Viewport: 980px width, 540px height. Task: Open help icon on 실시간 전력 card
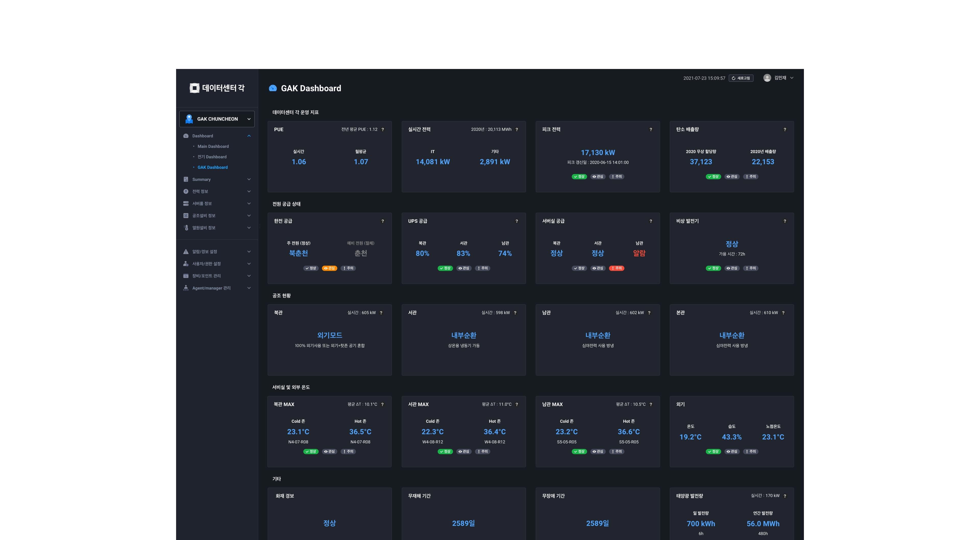tap(517, 130)
